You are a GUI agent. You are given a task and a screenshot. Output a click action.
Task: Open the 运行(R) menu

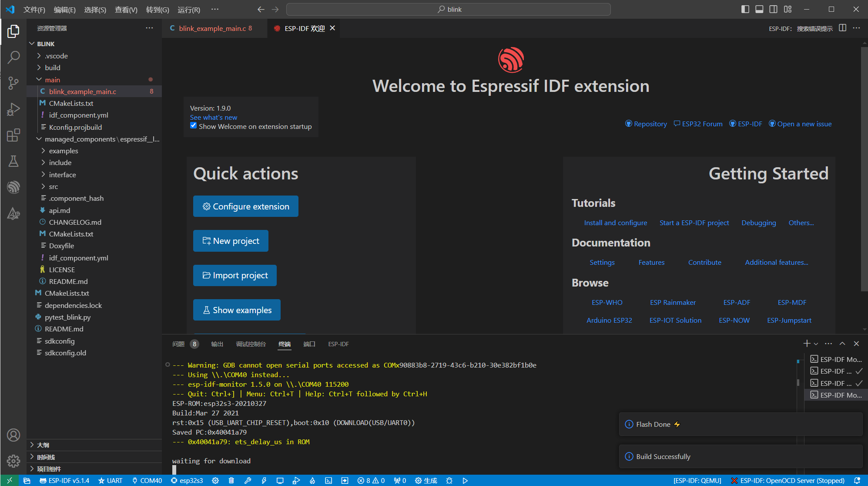pyautogui.click(x=189, y=9)
